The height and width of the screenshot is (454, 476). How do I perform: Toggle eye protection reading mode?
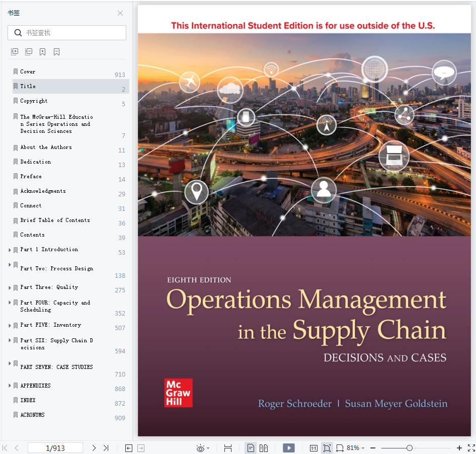[x=200, y=448]
